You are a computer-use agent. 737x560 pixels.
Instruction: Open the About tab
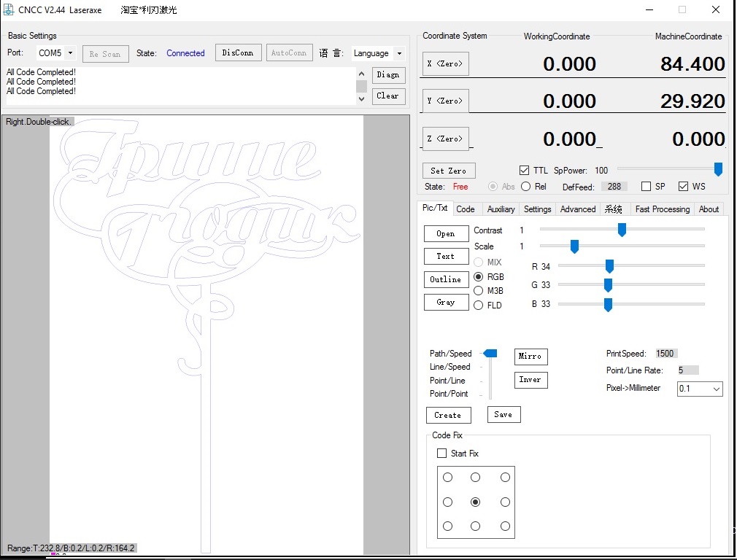click(x=709, y=209)
